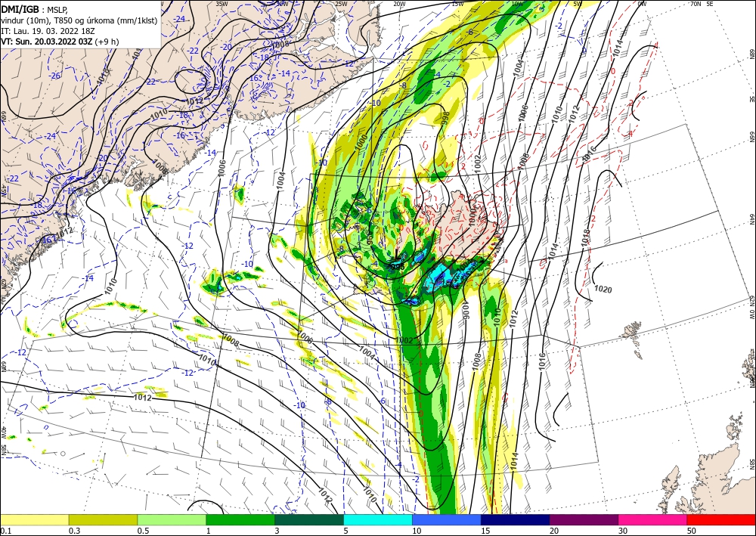Click the legend value '50'

[x=692, y=531]
